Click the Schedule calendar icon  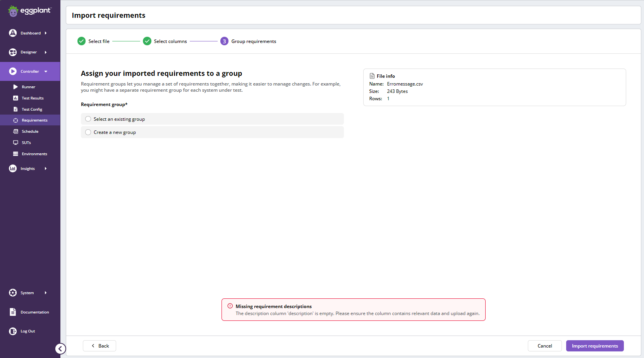(x=15, y=132)
